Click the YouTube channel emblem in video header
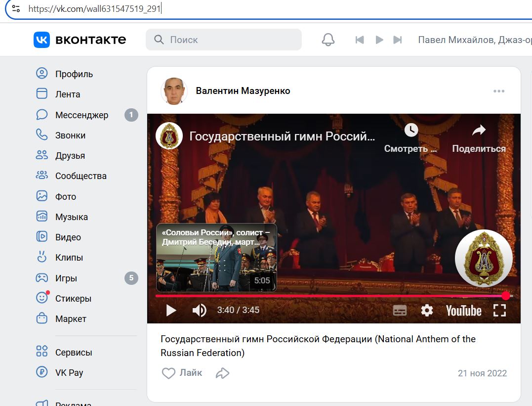The height and width of the screenshot is (406, 532). click(x=169, y=136)
